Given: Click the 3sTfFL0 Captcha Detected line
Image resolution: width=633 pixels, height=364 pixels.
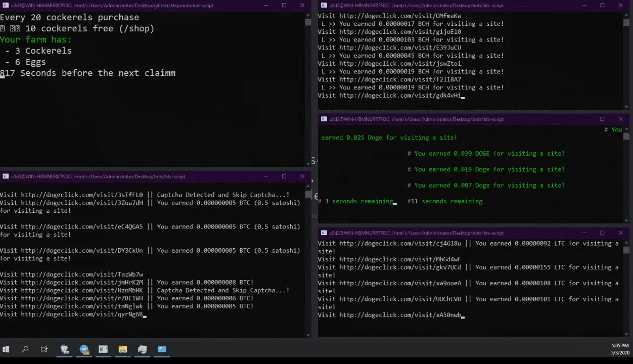Looking at the screenshot, I should (145, 195).
